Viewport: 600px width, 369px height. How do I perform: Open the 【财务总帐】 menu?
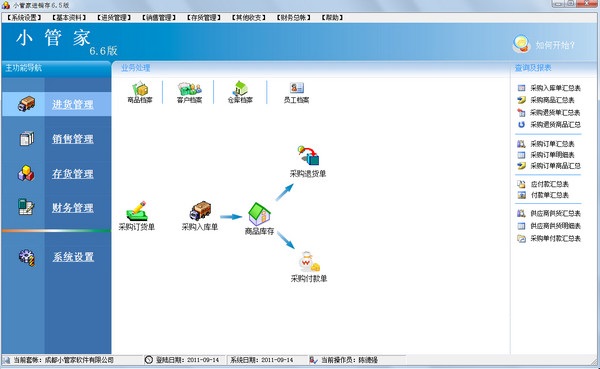point(293,18)
